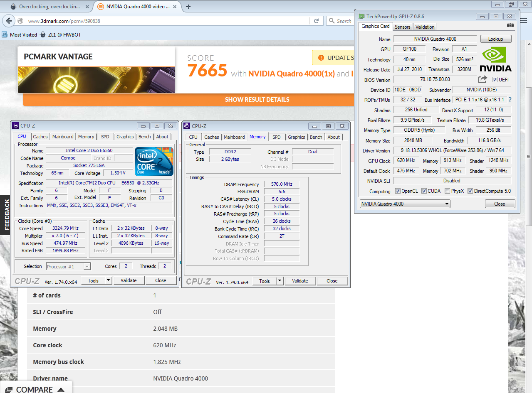This screenshot has height=393, width=532.
Task: Open the About tab in right CPU-Z
Action: [334, 137]
